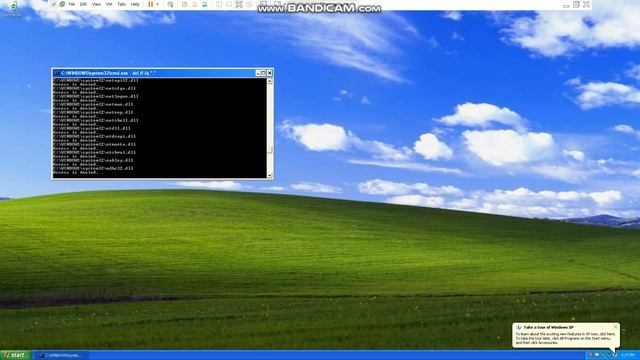Click the system tray clock

pos(629,355)
